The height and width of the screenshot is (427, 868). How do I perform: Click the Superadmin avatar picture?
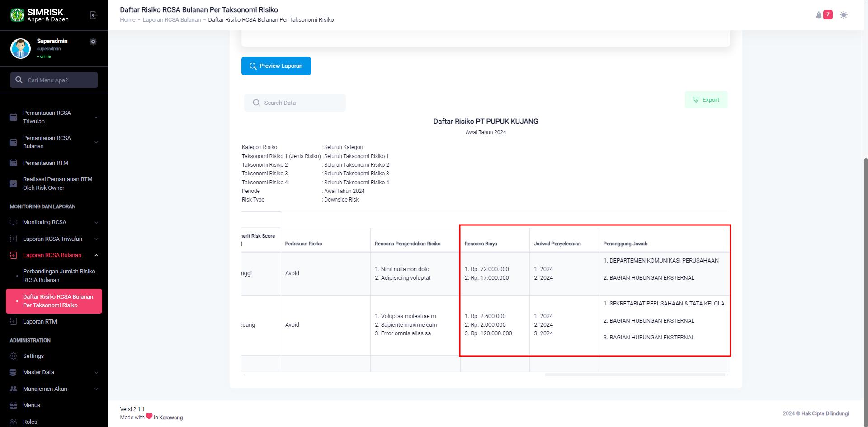coord(20,48)
